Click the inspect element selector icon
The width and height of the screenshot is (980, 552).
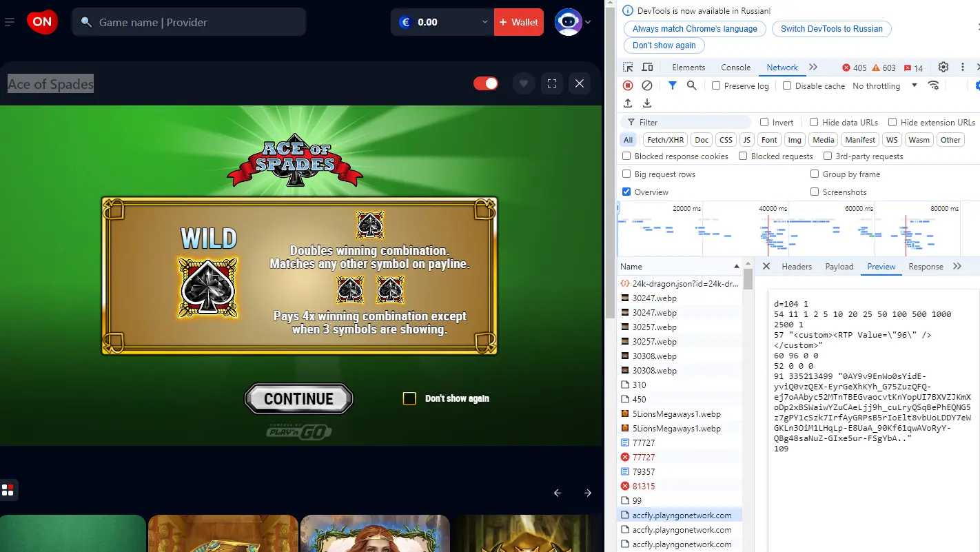[628, 68]
